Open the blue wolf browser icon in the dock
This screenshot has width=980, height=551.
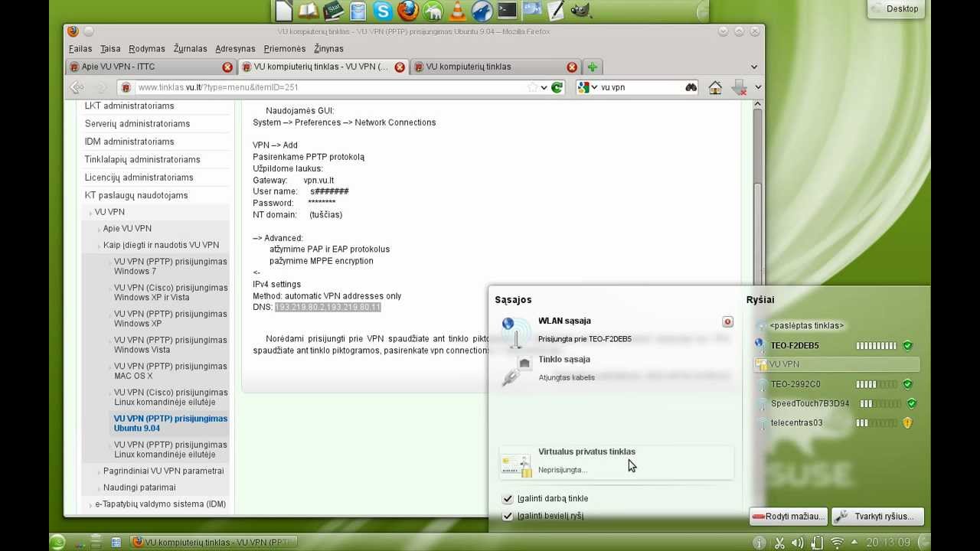coord(482,11)
